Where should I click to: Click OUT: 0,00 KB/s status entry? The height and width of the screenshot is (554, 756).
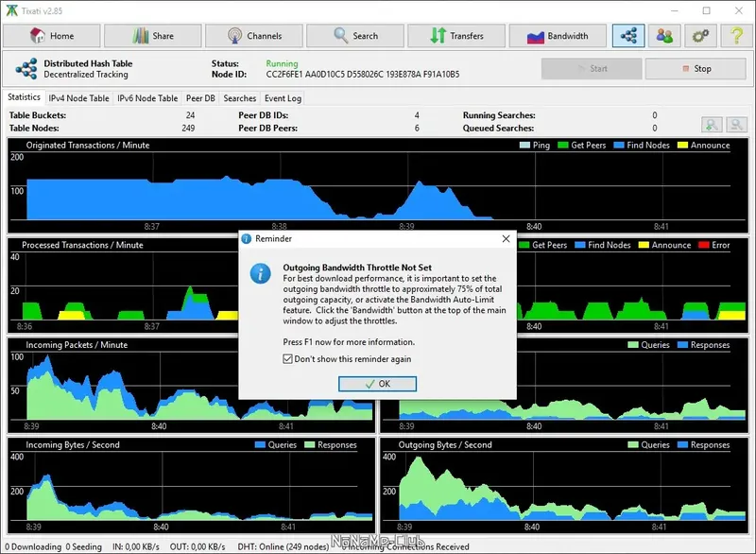click(198, 546)
